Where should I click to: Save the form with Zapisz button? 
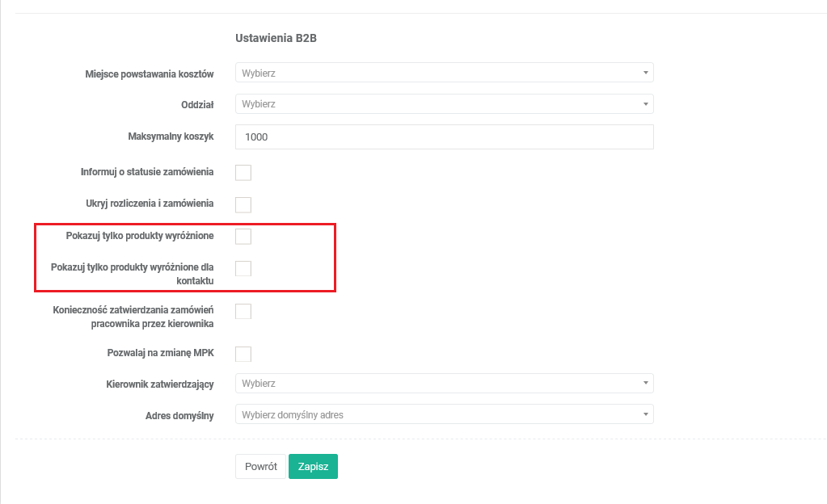coord(313,467)
